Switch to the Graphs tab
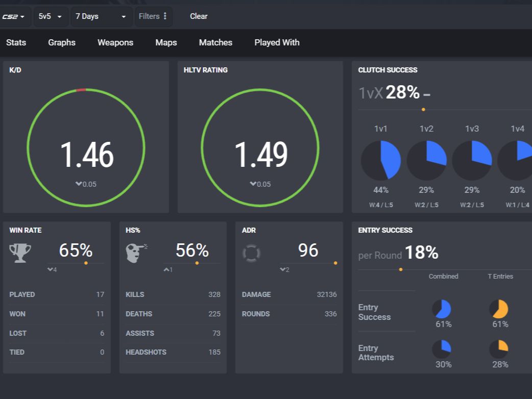The image size is (532, 399). (x=62, y=42)
